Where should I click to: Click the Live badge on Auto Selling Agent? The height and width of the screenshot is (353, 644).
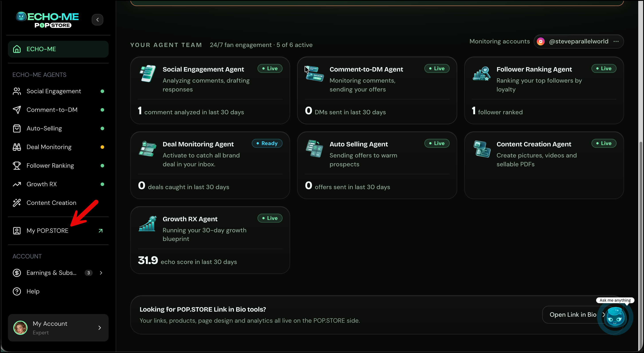[437, 144]
